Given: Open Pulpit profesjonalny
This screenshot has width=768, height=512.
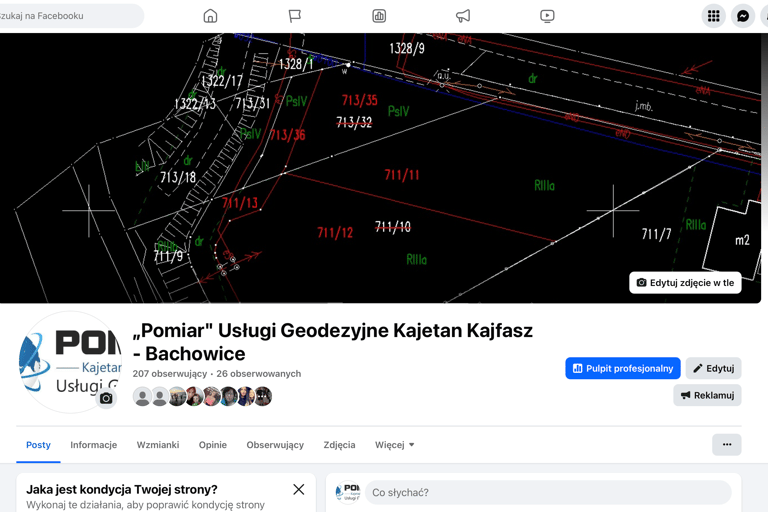Looking at the screenshot, I should [x=623, y=368].
